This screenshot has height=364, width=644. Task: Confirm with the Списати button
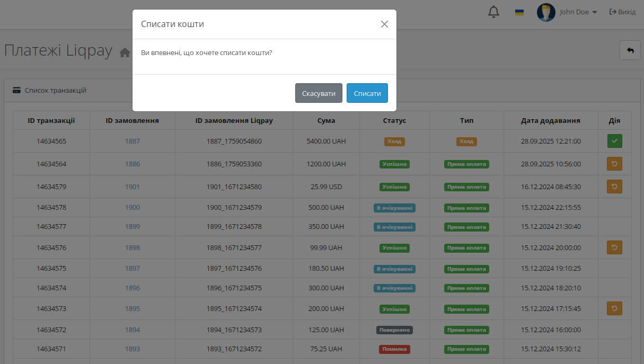pyautogui.click(x=367, y=93)
